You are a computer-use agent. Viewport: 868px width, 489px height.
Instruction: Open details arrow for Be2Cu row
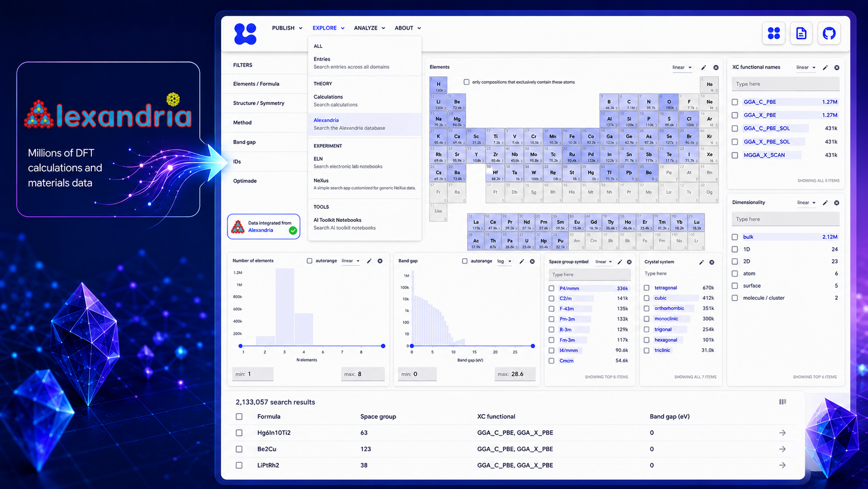point(782,449)
